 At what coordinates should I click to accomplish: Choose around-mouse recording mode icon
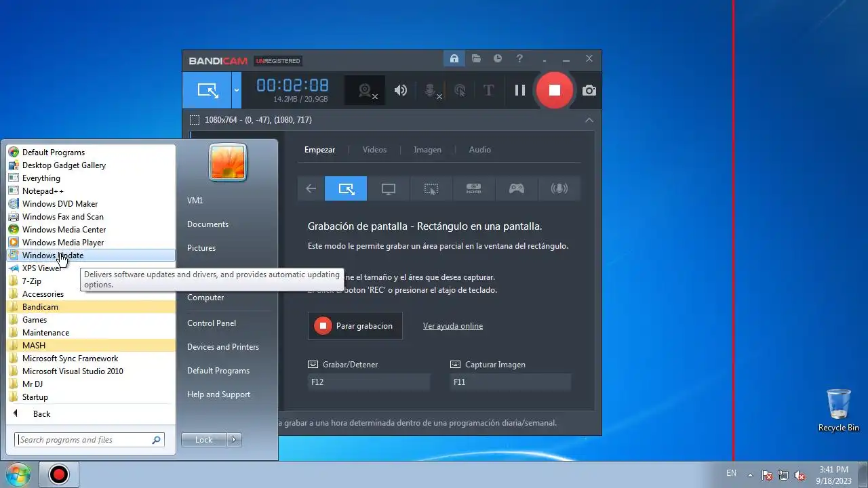431,188
